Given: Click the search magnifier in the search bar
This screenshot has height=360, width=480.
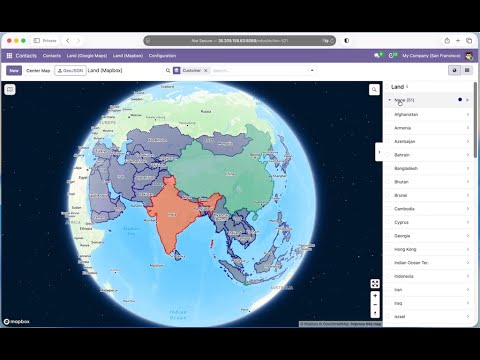Looking at the screenshot, I should [168, 70].
